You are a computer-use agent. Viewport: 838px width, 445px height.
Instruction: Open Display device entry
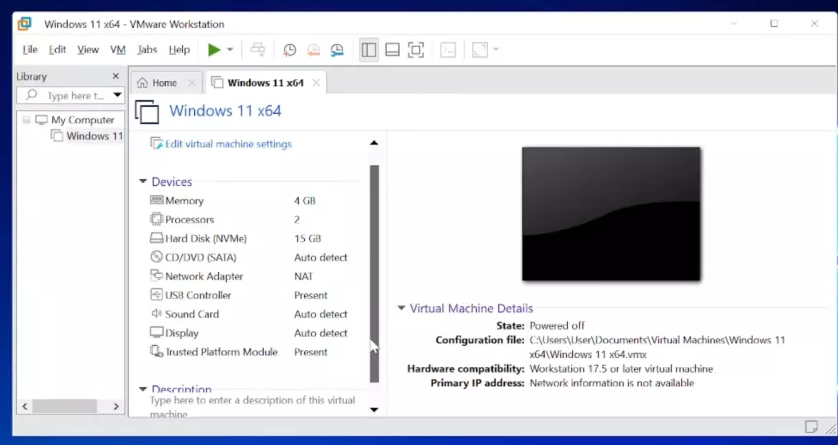click(x=182, y=333)
